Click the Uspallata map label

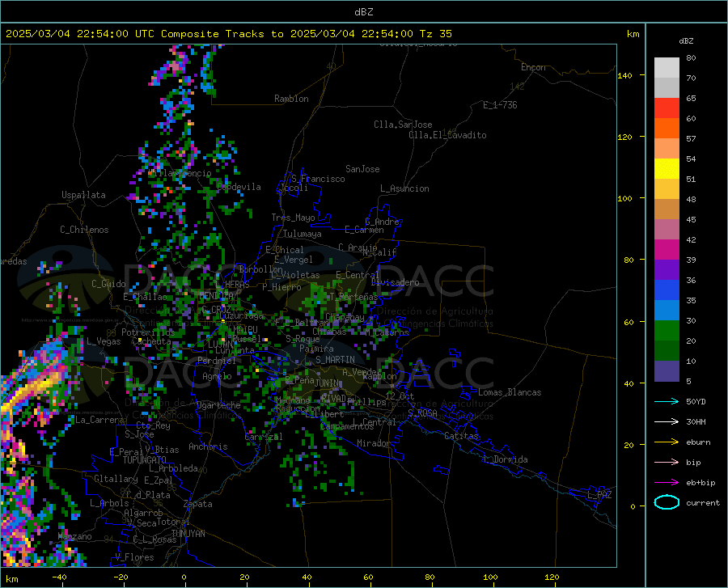[83, 195]
